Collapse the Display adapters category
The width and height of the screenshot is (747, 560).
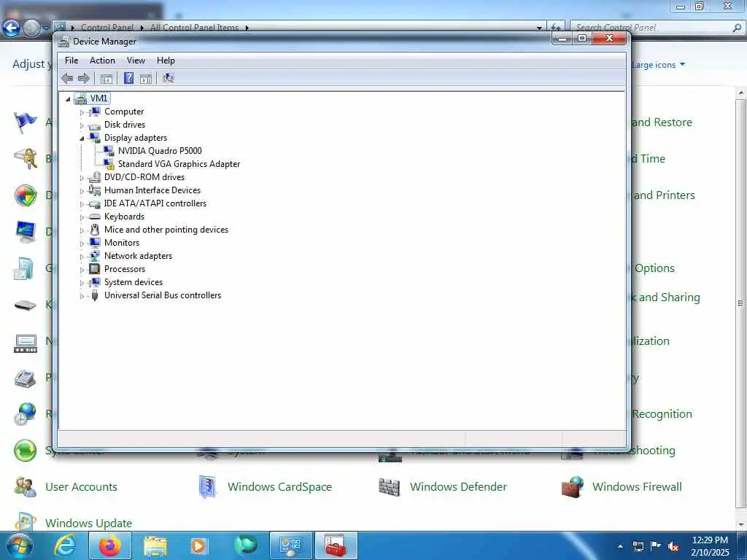point(82,139)
